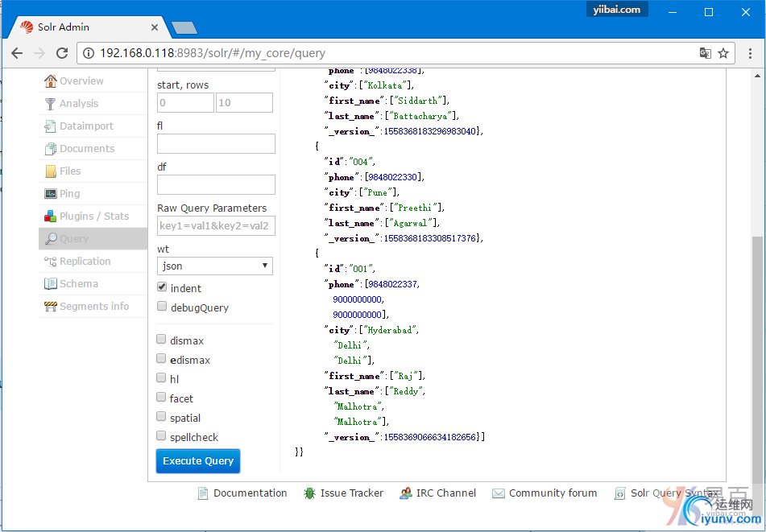Enable the spatial checkbox
Screen dimensions: 766x532
click(x=161, y=416)
